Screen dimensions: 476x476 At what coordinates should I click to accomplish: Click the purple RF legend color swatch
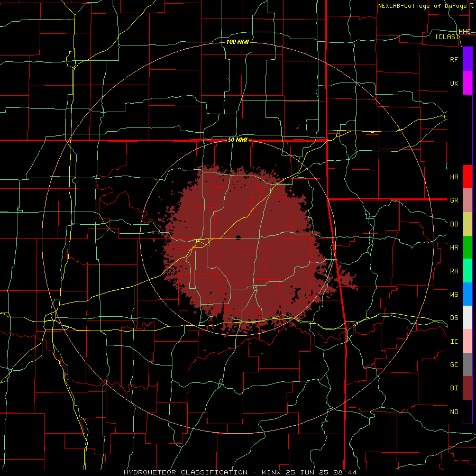(x=467, y=59)
